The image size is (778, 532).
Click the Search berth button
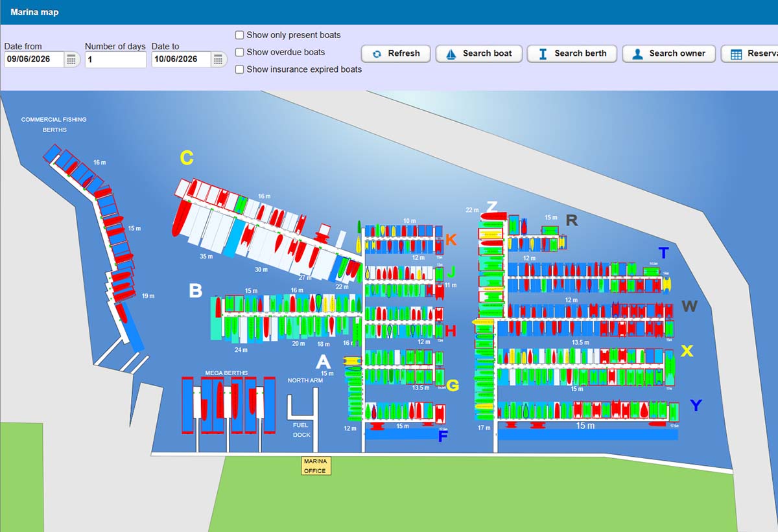click(x=573, y=54)
